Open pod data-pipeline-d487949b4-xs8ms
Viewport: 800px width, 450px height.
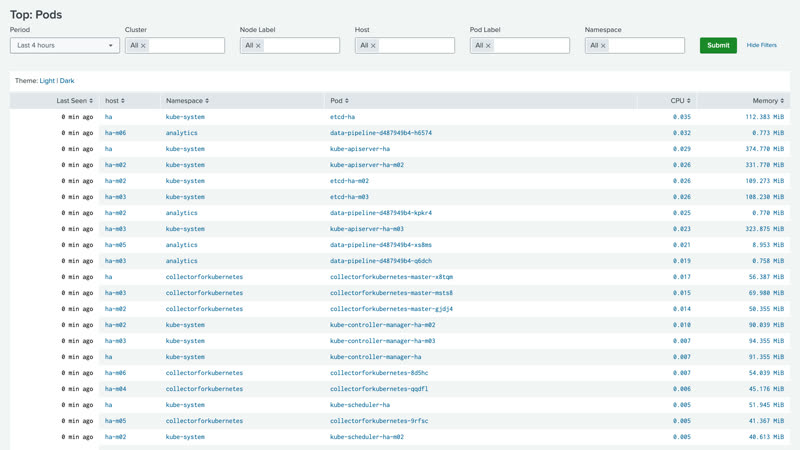(x=381, y=245)
